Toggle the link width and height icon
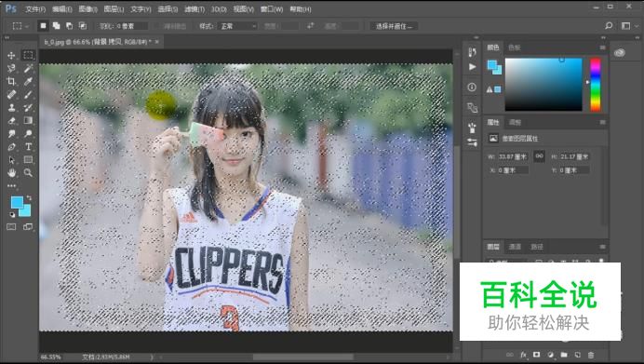This screenshot has width=644, height=364. [x=539, y=156]
